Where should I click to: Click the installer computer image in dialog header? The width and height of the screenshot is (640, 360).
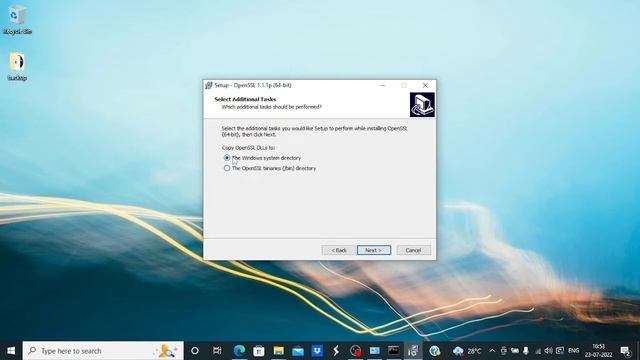point(422,105)
